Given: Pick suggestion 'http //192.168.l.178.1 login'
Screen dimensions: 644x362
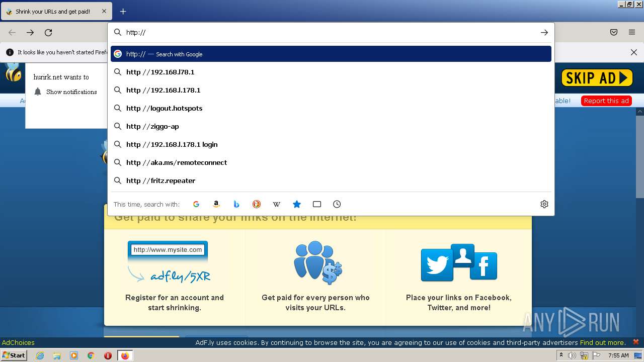Looking at the screenshot, I should (x=331, y=144).
